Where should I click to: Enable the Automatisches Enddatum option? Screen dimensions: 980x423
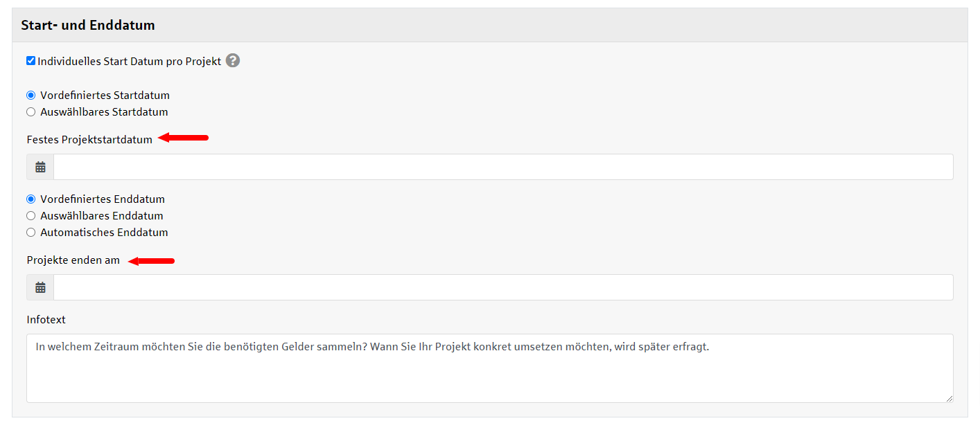[x=30, y=233]
